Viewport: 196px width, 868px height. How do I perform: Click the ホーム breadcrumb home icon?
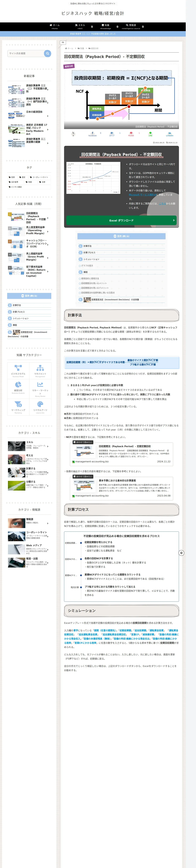pos(69,48)
